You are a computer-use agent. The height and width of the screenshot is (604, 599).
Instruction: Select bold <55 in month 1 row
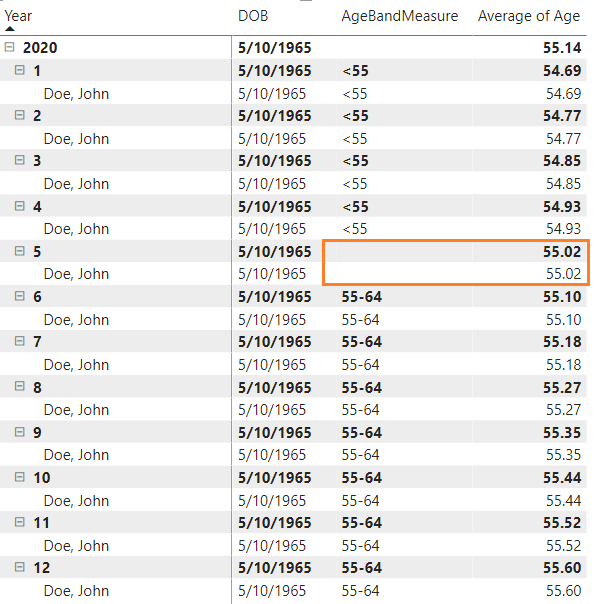(x=355, y=70)
